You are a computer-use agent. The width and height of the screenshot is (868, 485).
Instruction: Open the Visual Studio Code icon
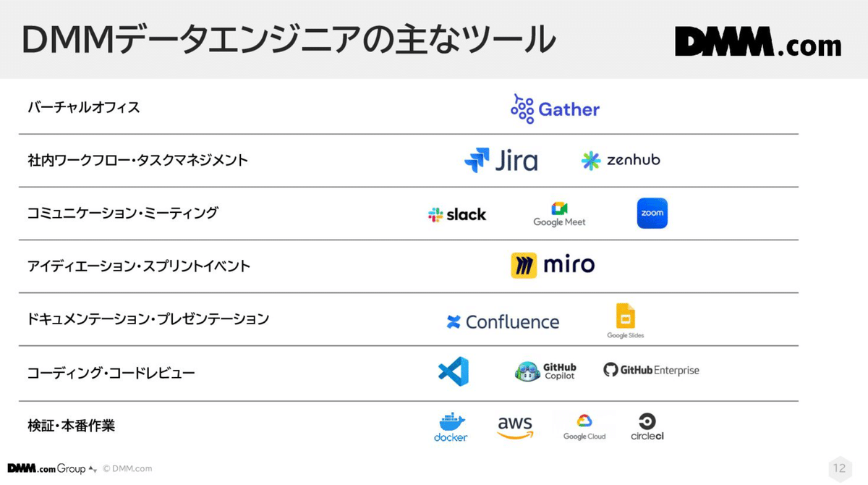coord(454,371)
